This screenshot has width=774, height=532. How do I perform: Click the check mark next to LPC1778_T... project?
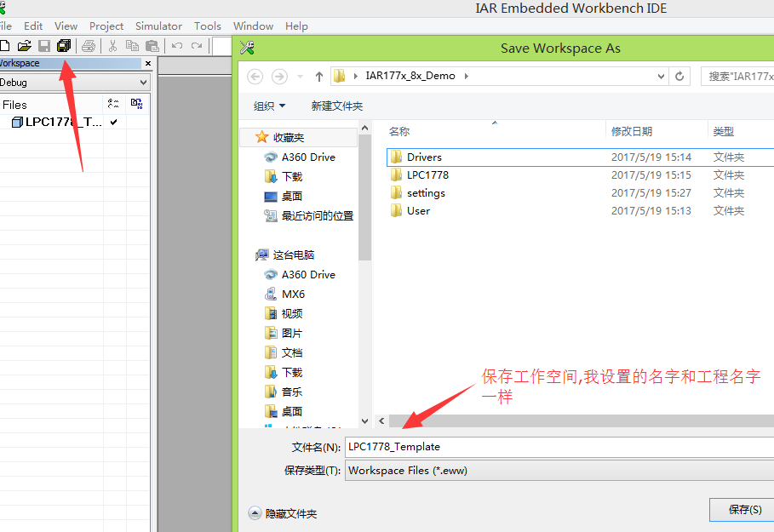[114, 122]
